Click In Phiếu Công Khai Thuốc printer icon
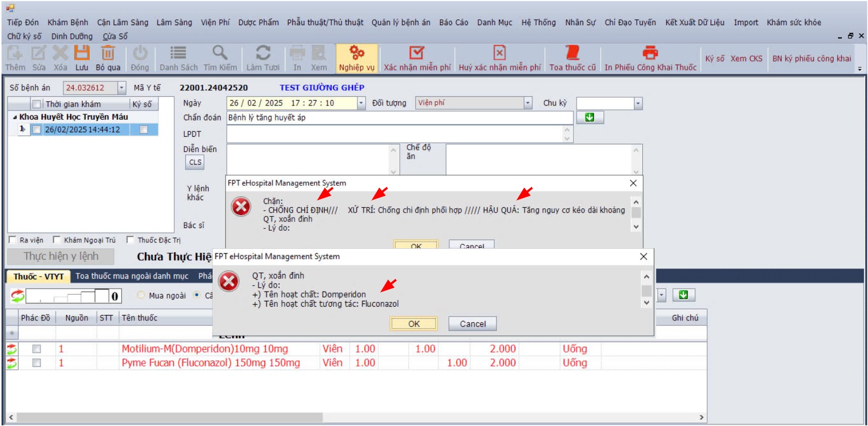The image size is (868, 426). [x=650, y=52]
